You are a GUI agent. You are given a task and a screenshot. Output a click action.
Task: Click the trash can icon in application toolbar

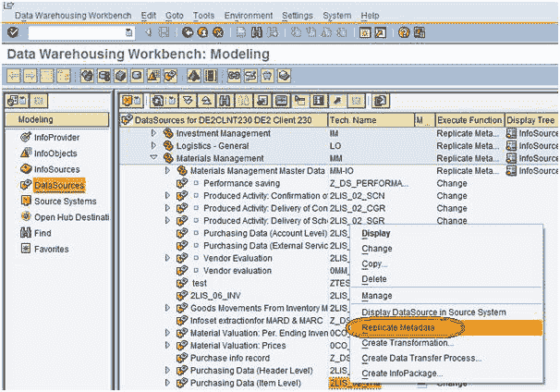coord(267,76)
